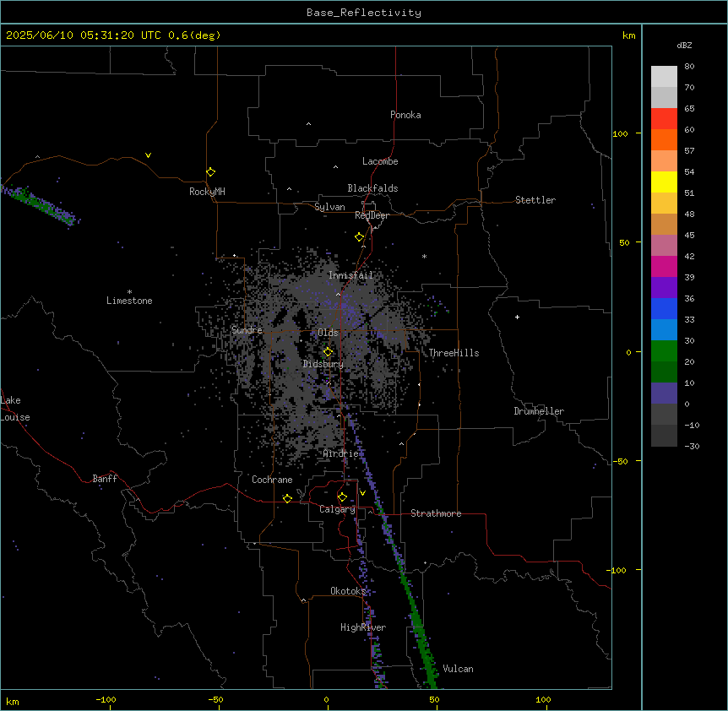Viewport: 728px width, 711px height.
Task: Click the Okotoks city label
Action: 348,591
